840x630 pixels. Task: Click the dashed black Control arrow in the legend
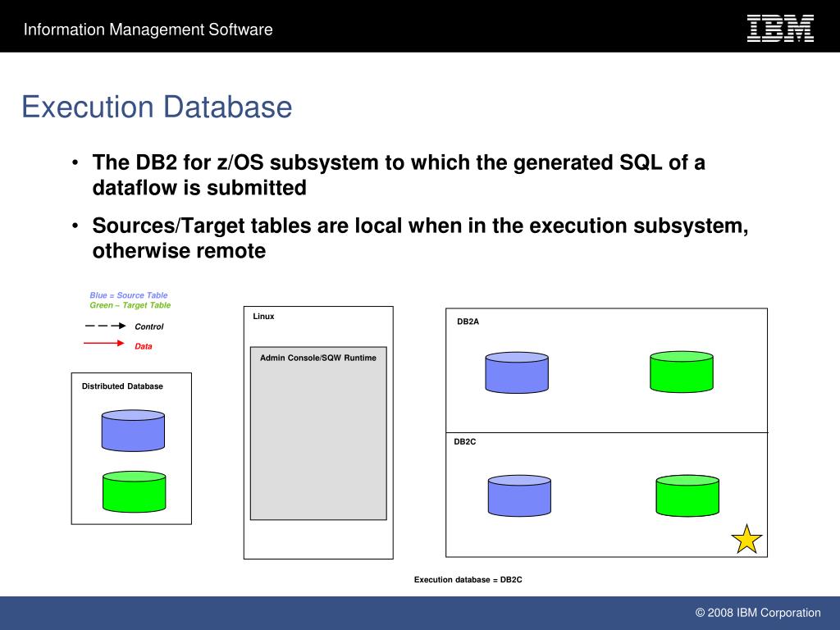106,326
